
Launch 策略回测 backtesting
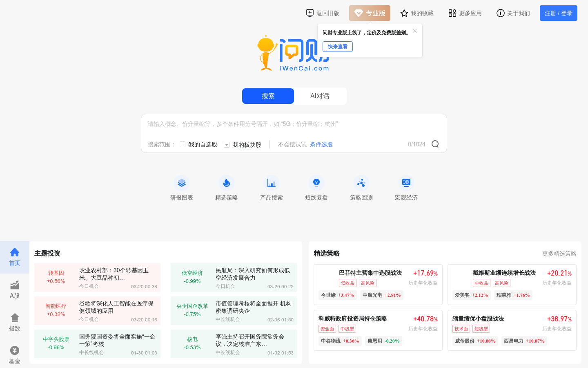pyautogui.click(x=361, y=188)
